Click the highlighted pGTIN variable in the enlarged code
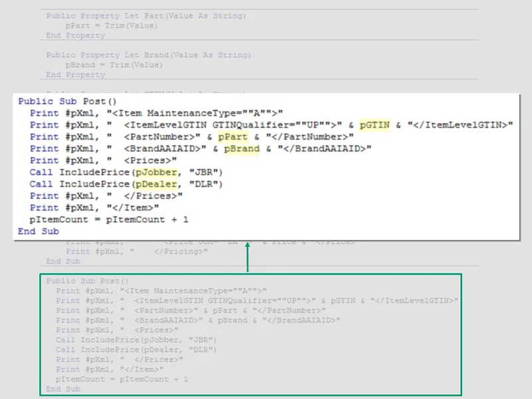This screenshot has height=399, width=532. (x=375, y=125)
